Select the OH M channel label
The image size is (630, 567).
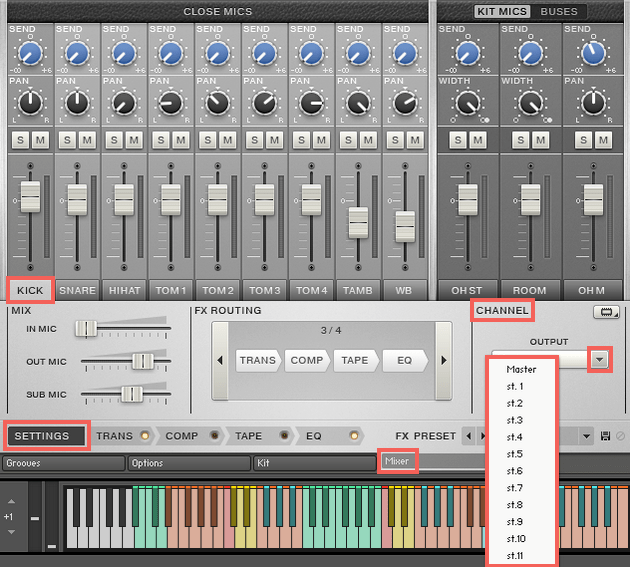pos(591,290)
